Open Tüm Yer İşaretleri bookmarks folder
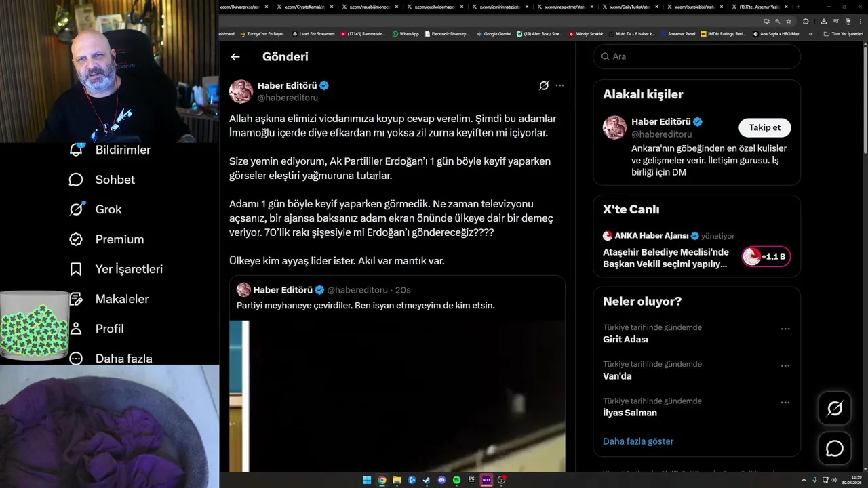Viewport: 868px width, 488px height. pyautogui.click(x=843, y=34)
